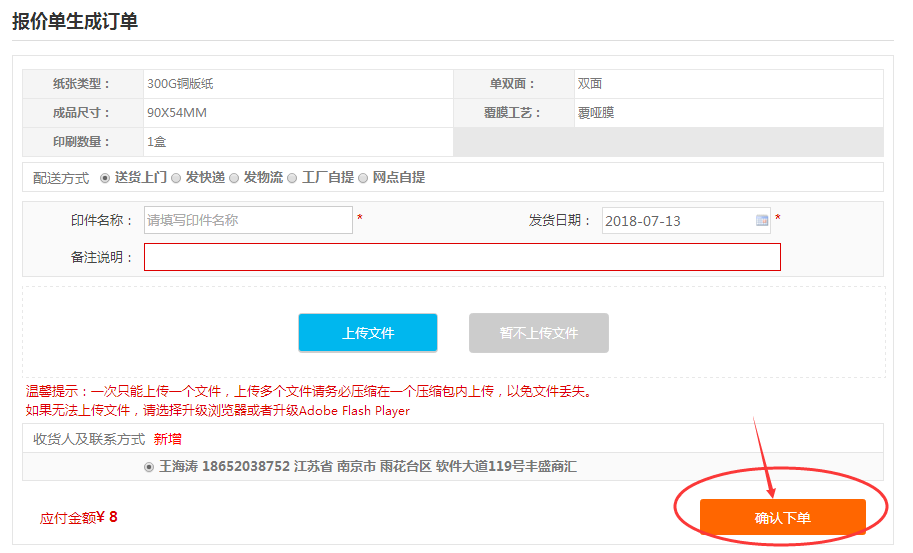Open the calendar icon in 发货日期 field
The image size is (913, 553).
761,220
